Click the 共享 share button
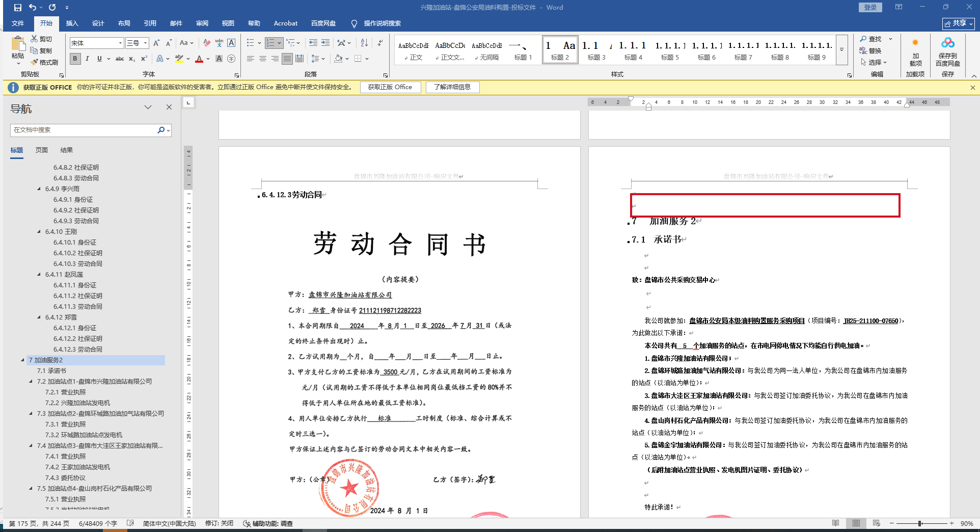The width and height of the screenshot is (980, 532). [x=959, y=23]
